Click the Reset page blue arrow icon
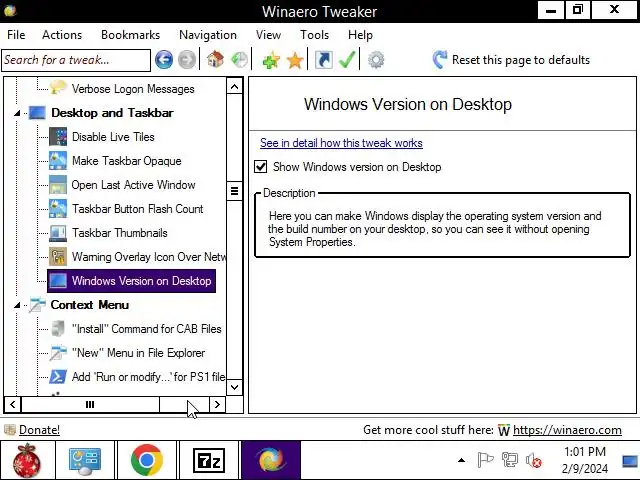 pyautogui.click(x=440, y=60)
